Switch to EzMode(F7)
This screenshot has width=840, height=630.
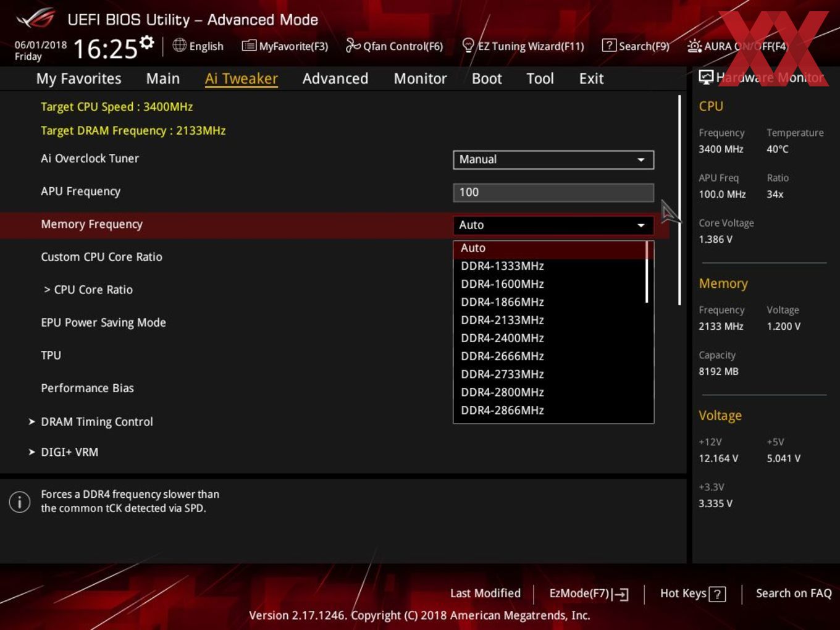click(589, 594)
